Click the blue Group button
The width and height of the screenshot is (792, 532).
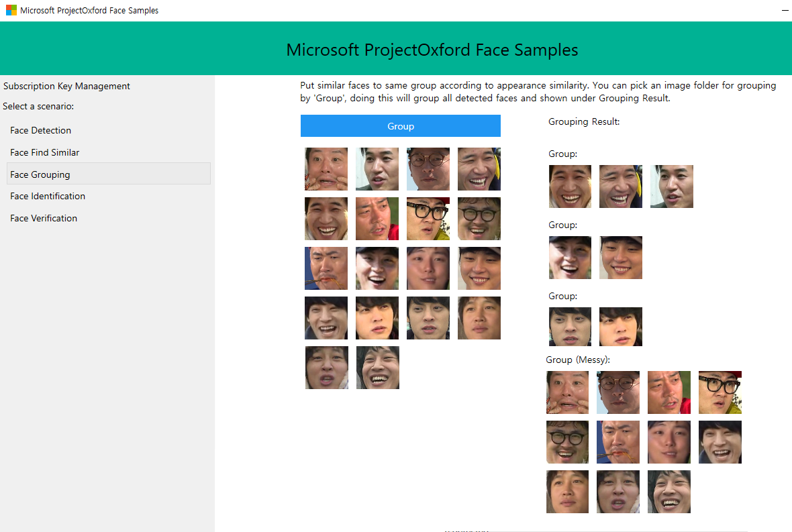pos(401,125)
